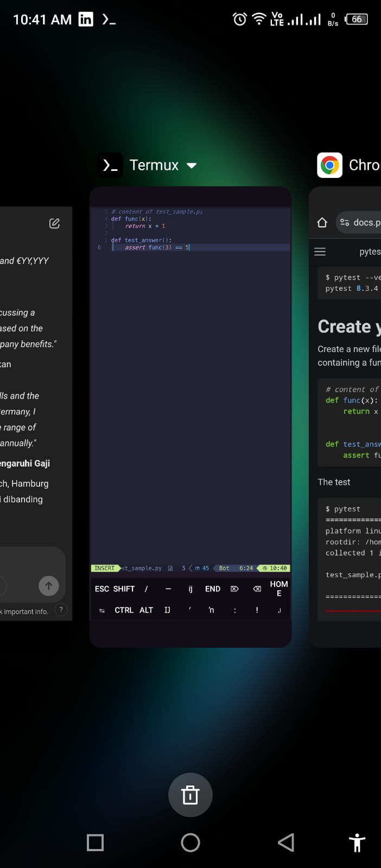Tap the ESC key in the Termux card
Image resolution: width=381 pixels, height=868 pixels.
tap(102, 589)
